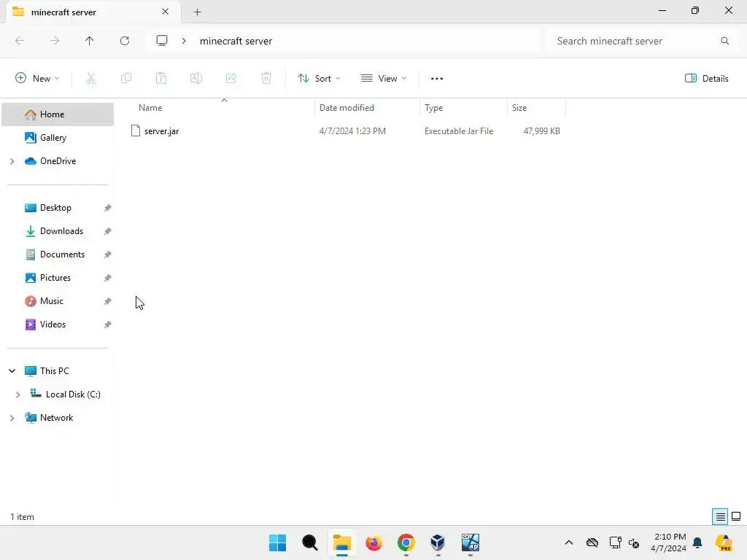The image size is (747, 560).
Task: Switch to large thumbnails view icon
Action: (736, 517)
